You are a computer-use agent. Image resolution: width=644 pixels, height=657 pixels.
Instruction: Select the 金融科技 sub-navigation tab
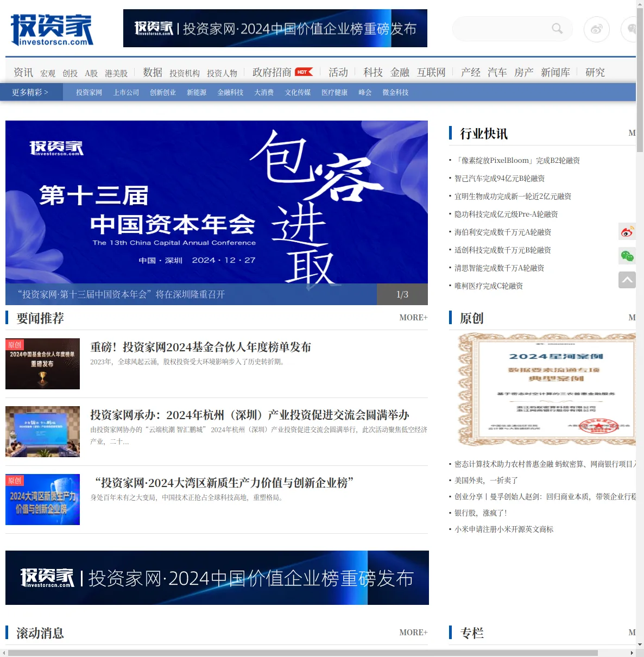[231, 92]
